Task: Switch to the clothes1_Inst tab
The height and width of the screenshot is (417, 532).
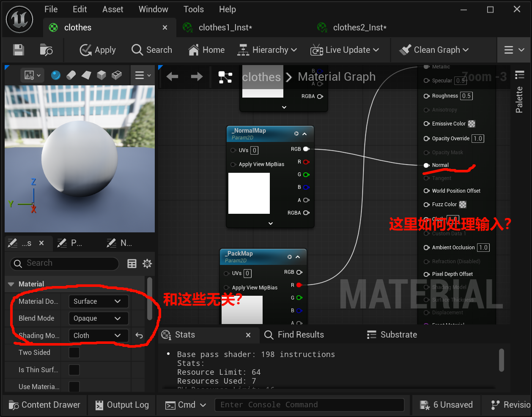Action: pyautogui.click(x=225, y=27)
